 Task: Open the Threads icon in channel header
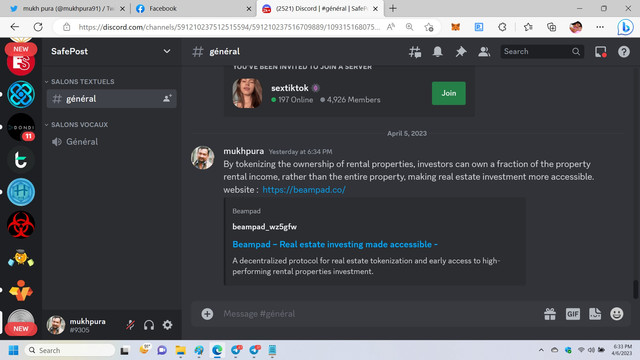click(415, 51)
